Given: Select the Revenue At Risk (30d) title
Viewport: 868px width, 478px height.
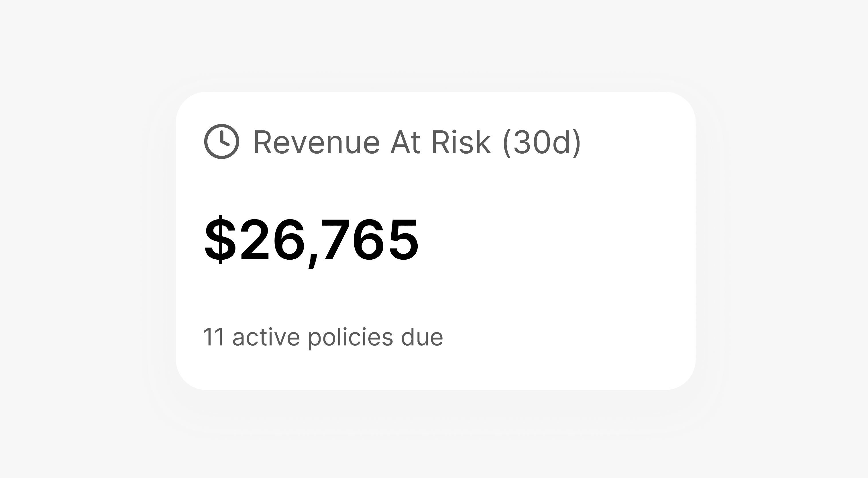Looking at the screenshot, I should click(x=417, y=143).
